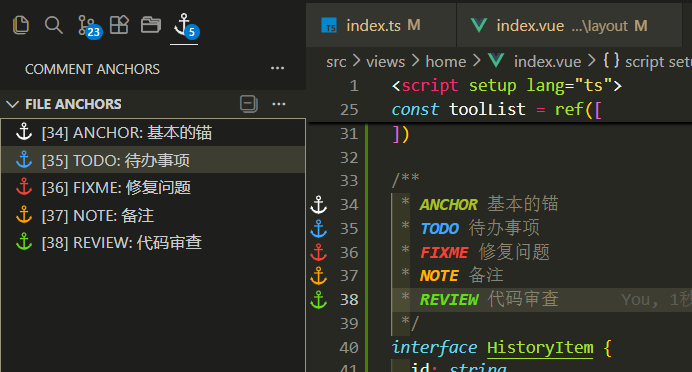Click the ANCHOR keyword in code comment
The image size is (692, 372).
point(448,205)
